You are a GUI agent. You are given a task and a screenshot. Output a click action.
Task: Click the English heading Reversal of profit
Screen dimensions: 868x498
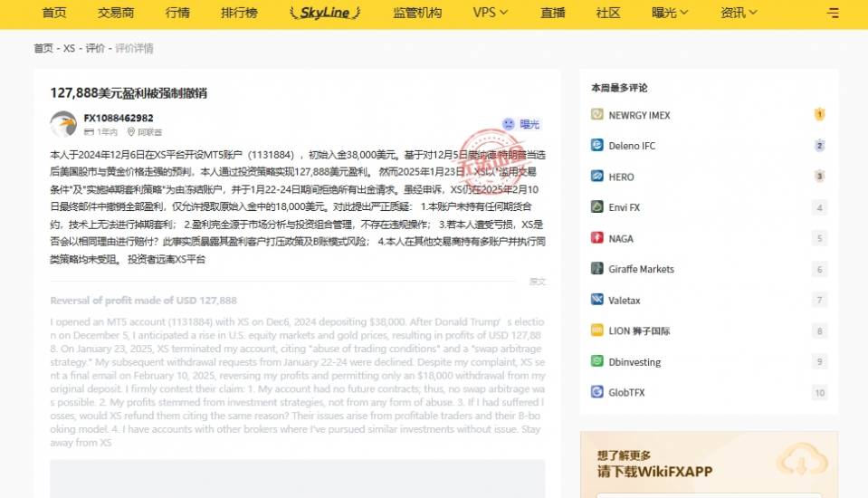pos(143,301)
